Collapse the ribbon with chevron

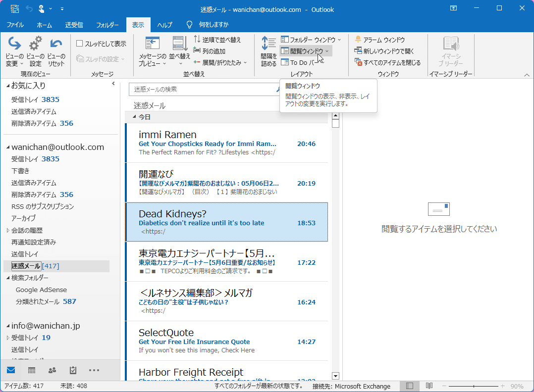(x=527, y=75)
